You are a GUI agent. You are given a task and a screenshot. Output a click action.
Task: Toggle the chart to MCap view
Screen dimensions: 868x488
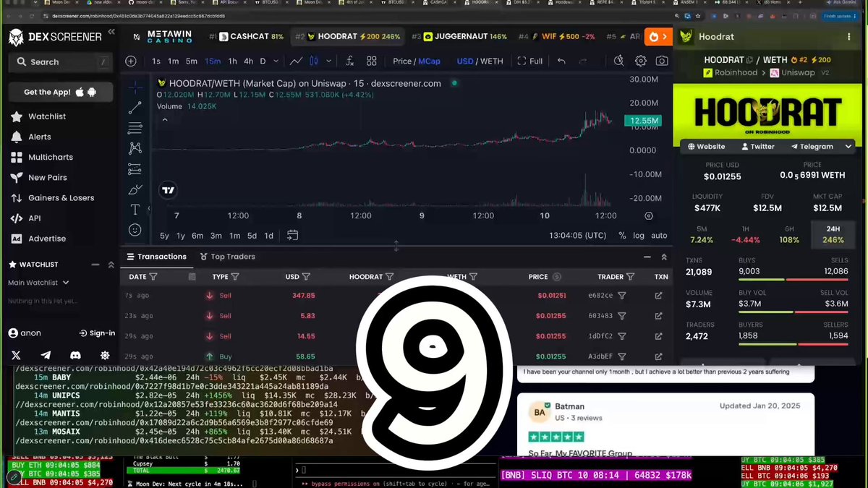[429, 61]
